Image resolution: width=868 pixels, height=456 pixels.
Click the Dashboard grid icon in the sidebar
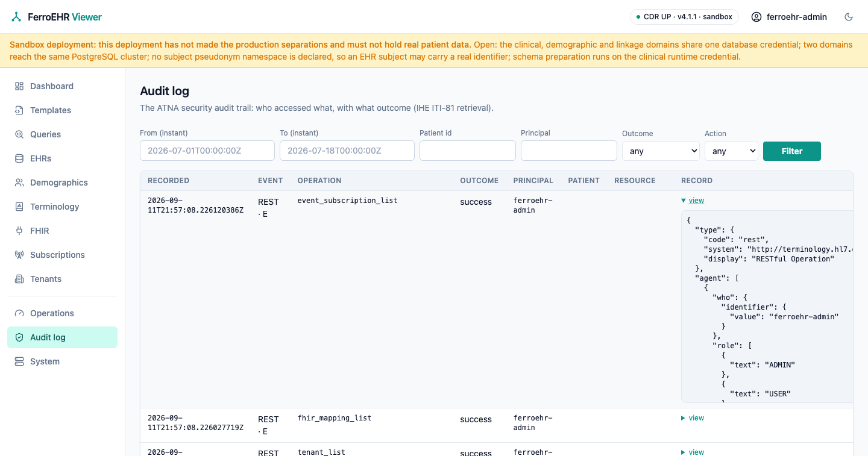coord(19,86)
